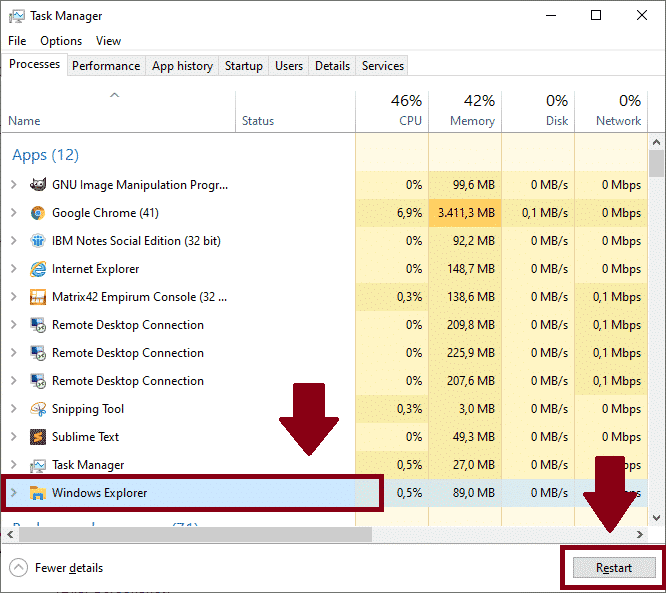Select the IBM Notes Social Edition icon
Viewport: 666px width, 593px height.
tap(38, 241)
